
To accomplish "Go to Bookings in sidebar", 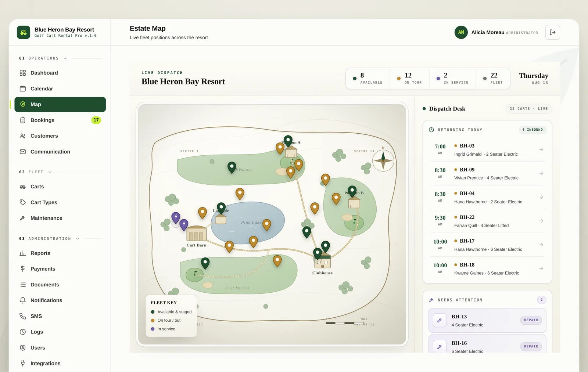I will click(x=60, y=120).
